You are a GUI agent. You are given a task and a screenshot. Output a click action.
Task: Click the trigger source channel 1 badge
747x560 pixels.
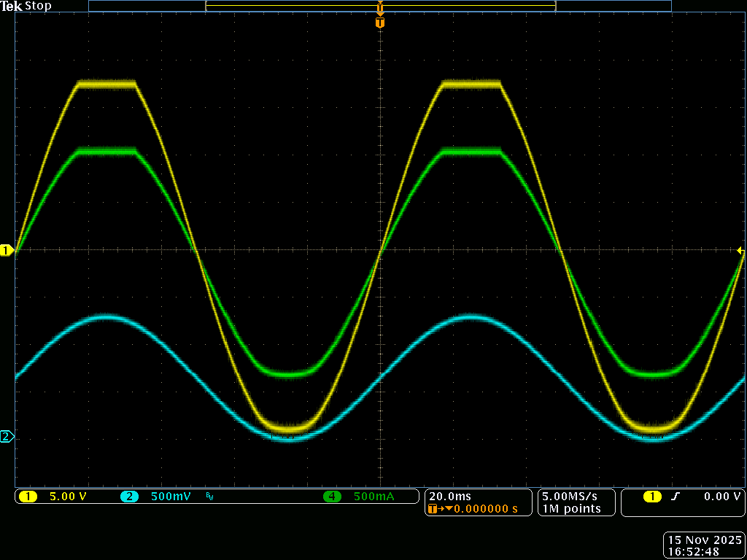652,497
